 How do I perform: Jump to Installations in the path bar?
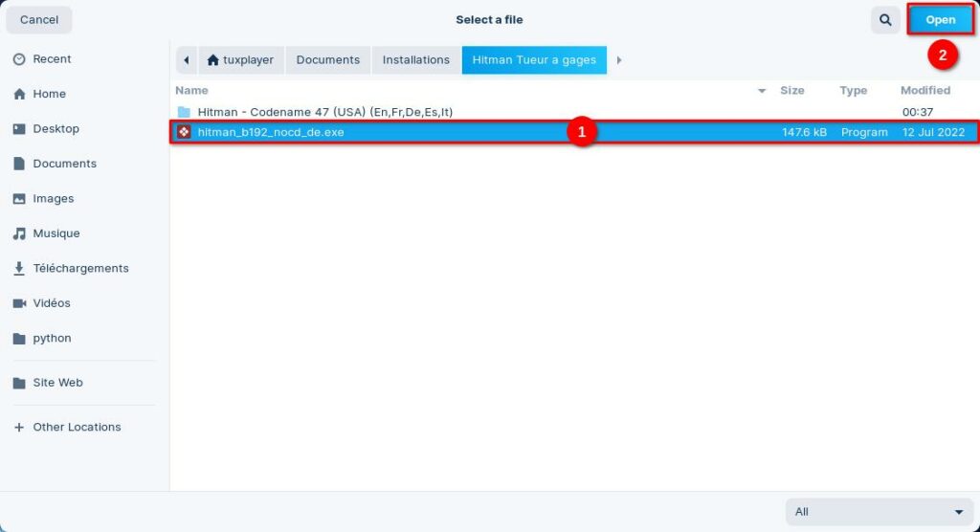[x=415, y=60]
